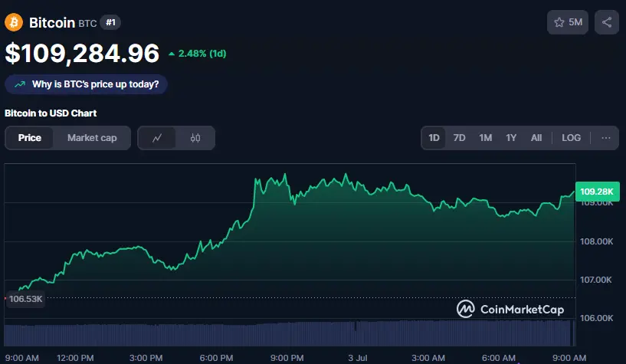Set chart range to 1Y
Viewport: 626px width, 364px height.
point(511,138)
